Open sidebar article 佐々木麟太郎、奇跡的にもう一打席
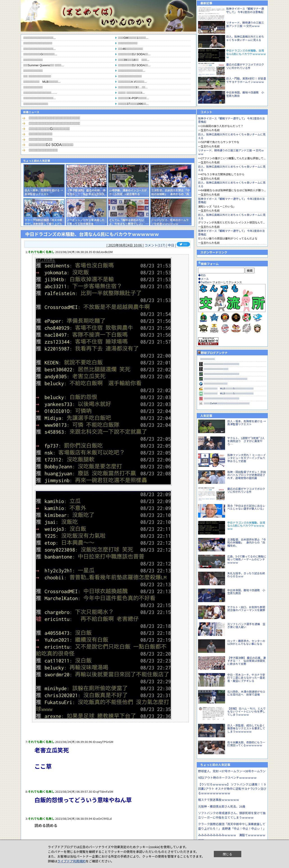Viewport: 289px width, 868px height. [246, 743]
